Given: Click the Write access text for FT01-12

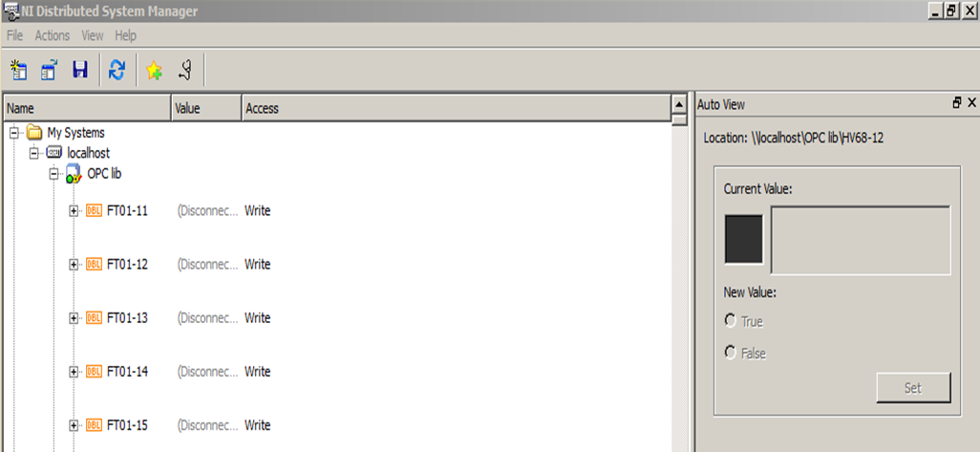Looking at the screenshot, I should point(258,265).
